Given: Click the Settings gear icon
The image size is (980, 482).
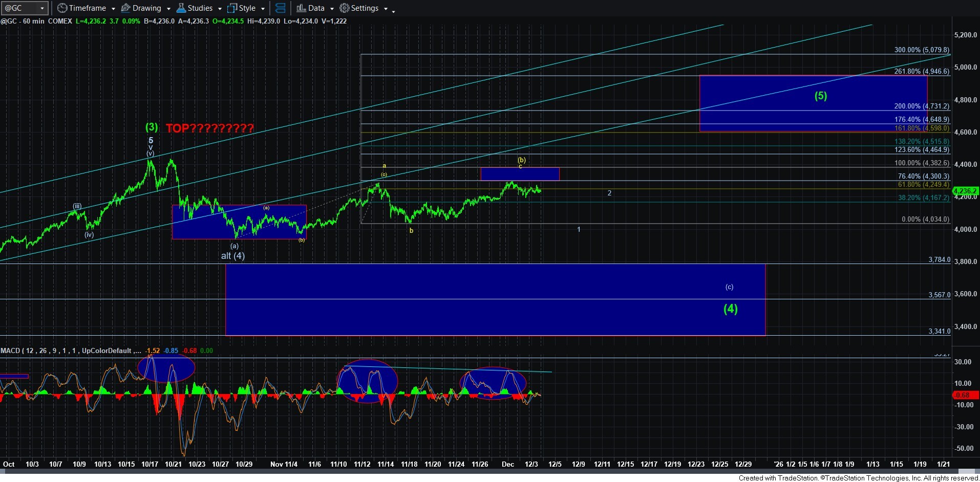Looking at the screenshot, I should tap(345, 8).
